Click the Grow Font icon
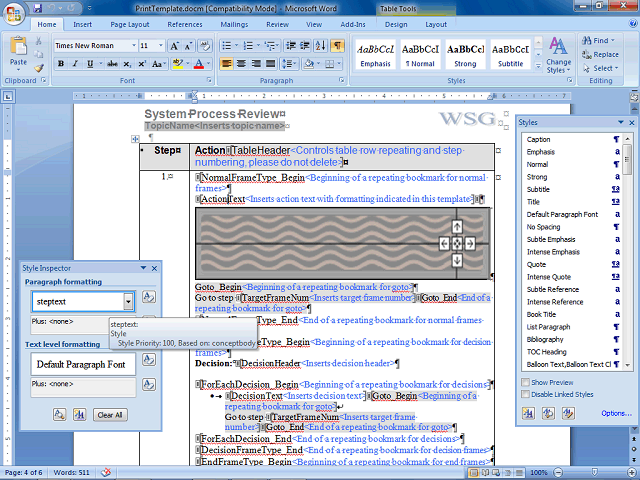Image resolution: width=640 pixels, height=480 pixels. pos(174,46)
